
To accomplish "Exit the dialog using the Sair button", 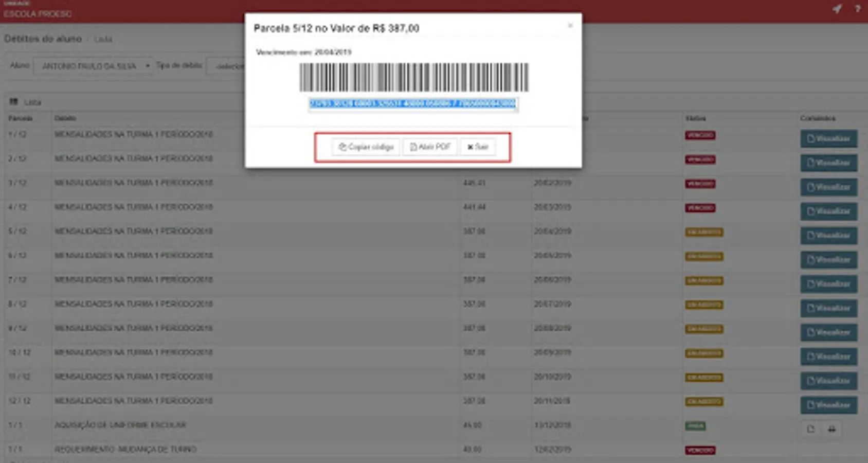I will pyautogui.click(x=478, y=147).
